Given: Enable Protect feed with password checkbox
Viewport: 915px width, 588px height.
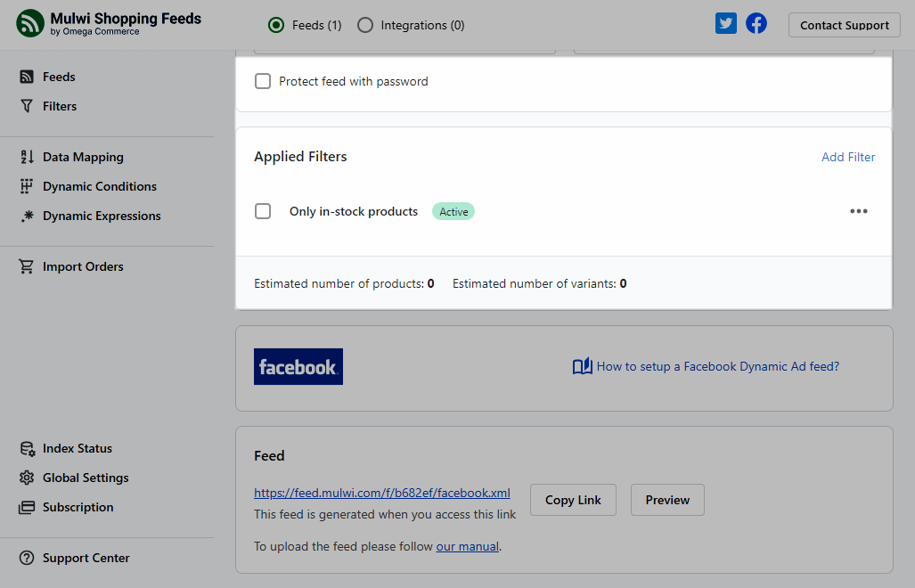Looking at the screenshot, I should click(x=263, y=82).
